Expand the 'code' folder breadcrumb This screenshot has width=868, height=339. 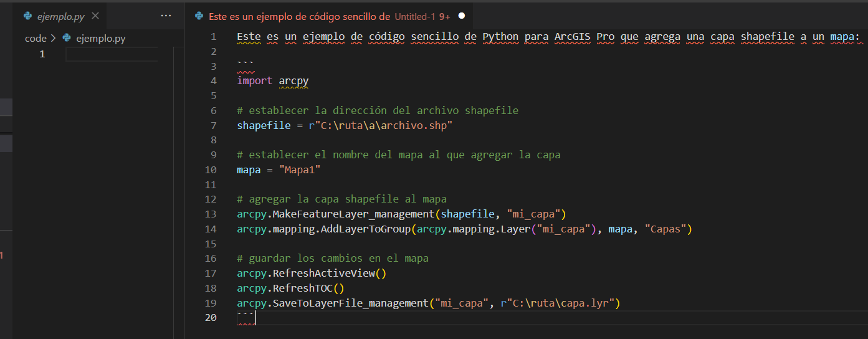36,39
